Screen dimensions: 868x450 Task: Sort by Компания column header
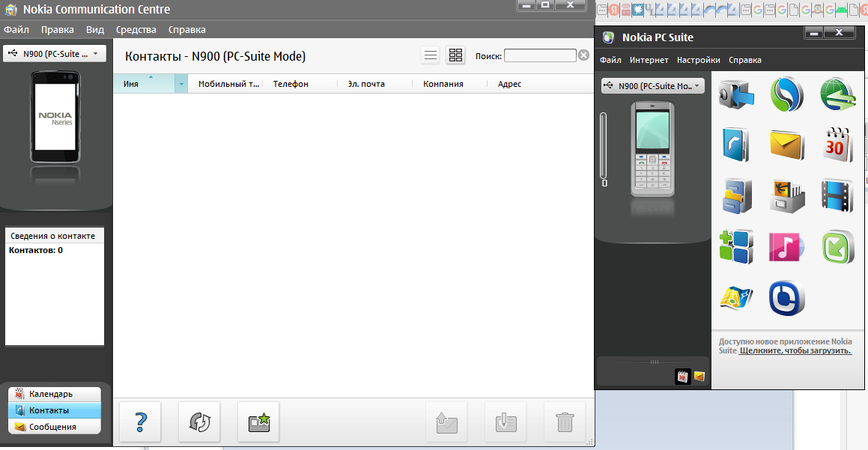[449, 84]
